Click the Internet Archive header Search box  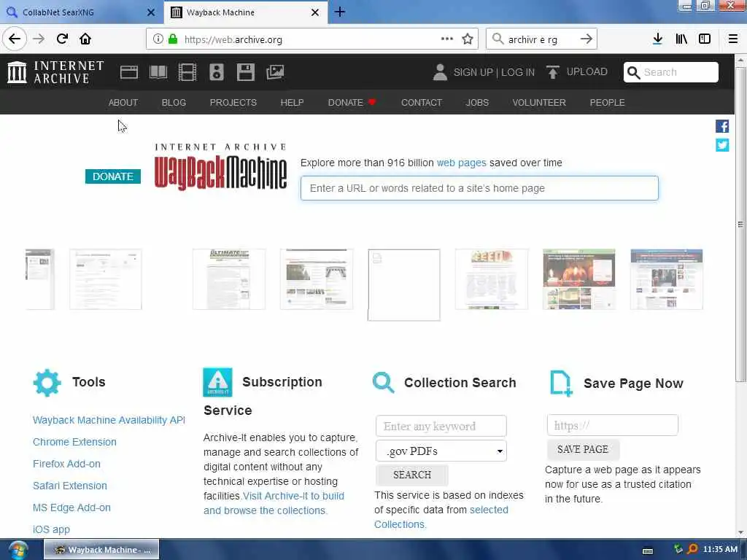click(x=671, y=72)
